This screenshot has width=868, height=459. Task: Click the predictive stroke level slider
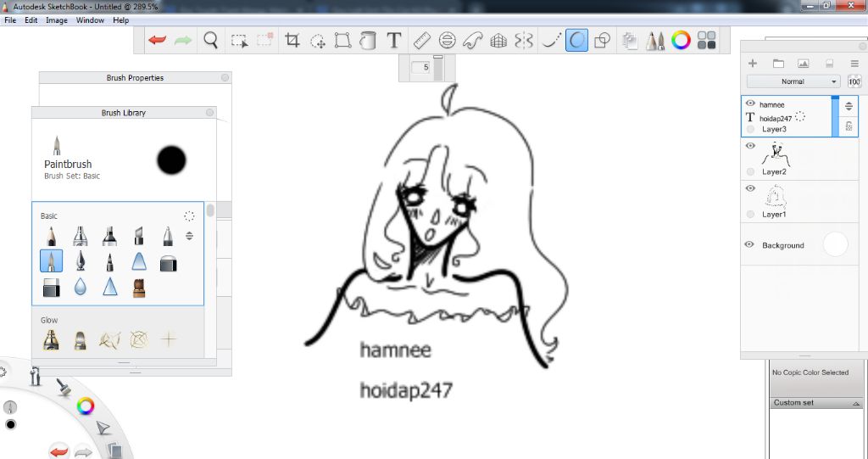tap(438, 68)
